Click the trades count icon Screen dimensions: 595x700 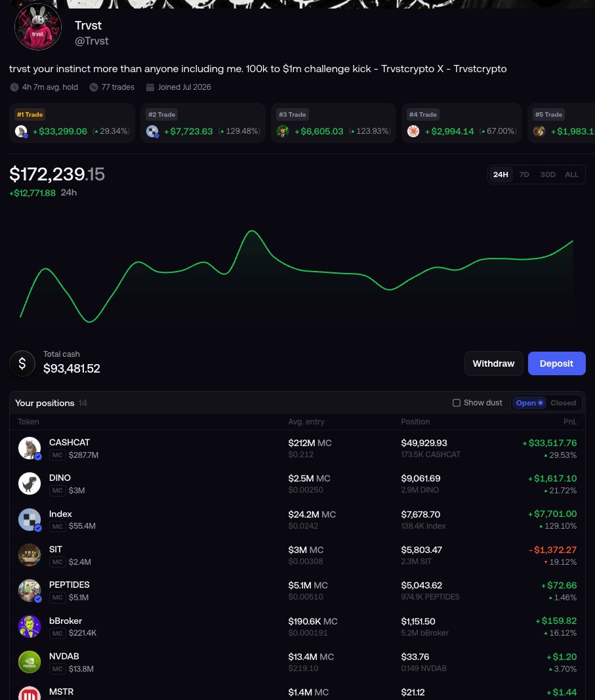[93, 87]
